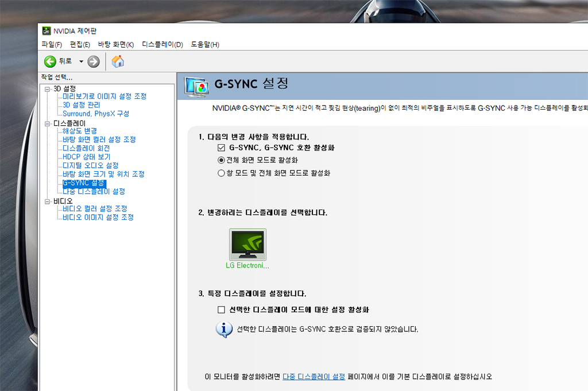Open the 편집(E) menu

click(x=80, y=45)
